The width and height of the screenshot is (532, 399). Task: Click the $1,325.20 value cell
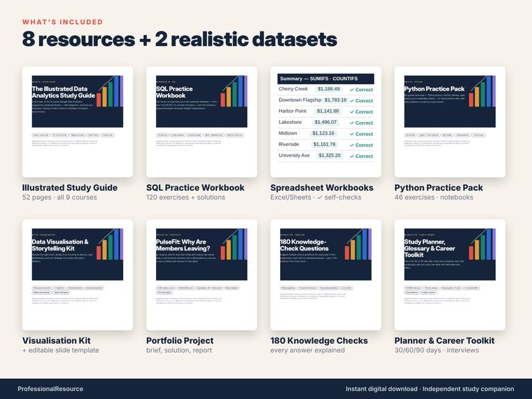click(330, 155)
